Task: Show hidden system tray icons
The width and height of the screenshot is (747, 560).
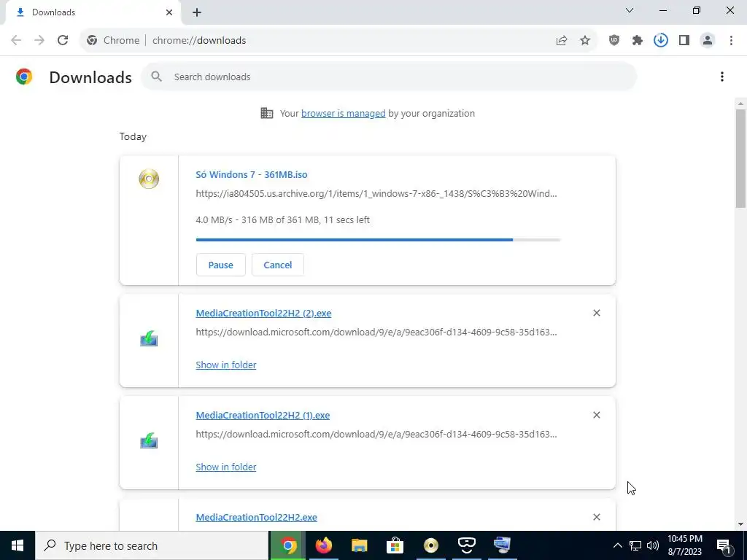Action: [x=617, y=545]
